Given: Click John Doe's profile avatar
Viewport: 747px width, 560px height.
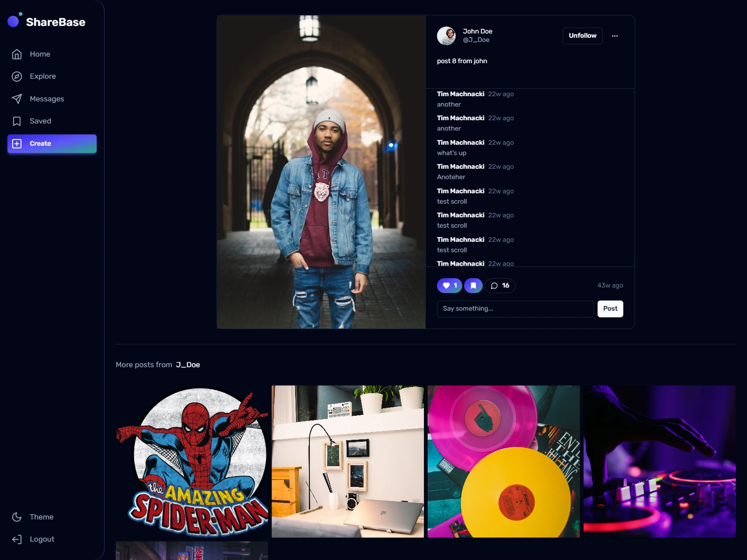Looking at the screenshot, I should coord(446,36).
